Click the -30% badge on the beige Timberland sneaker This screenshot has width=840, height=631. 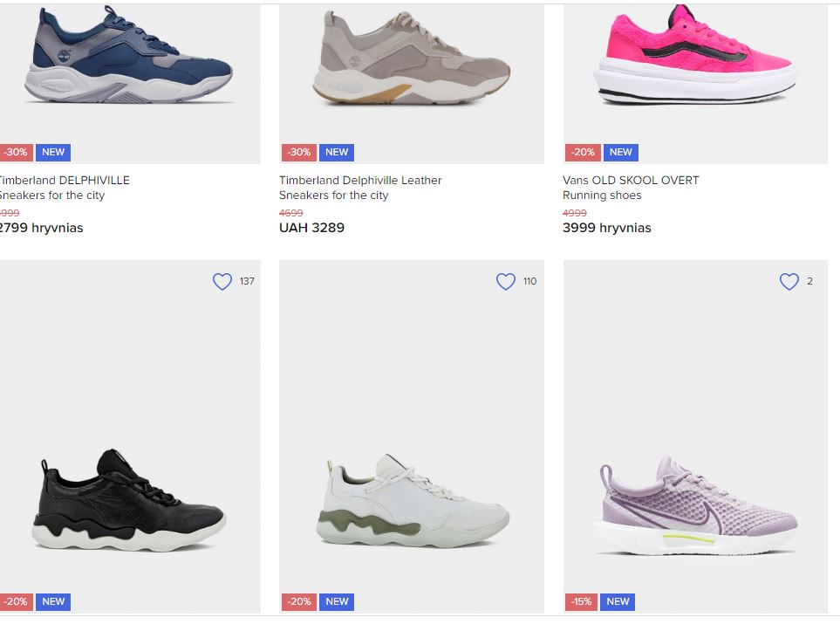(x=298, y=152)
